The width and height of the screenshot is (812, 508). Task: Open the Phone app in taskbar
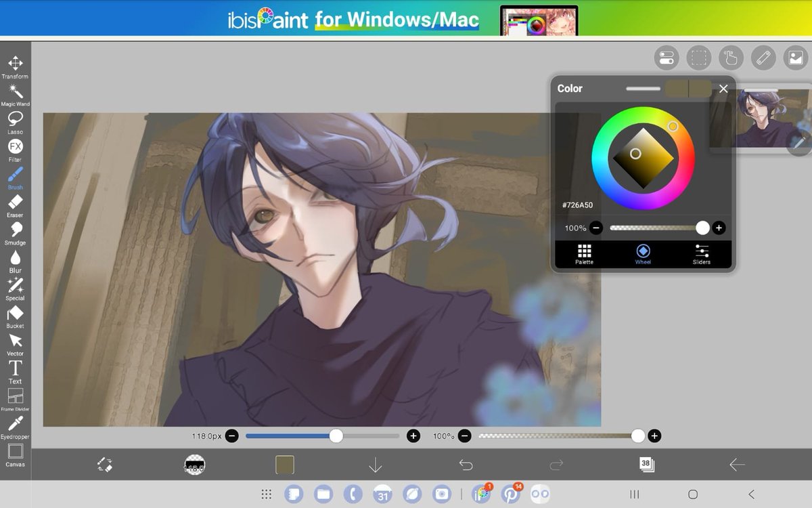(353, 494)
